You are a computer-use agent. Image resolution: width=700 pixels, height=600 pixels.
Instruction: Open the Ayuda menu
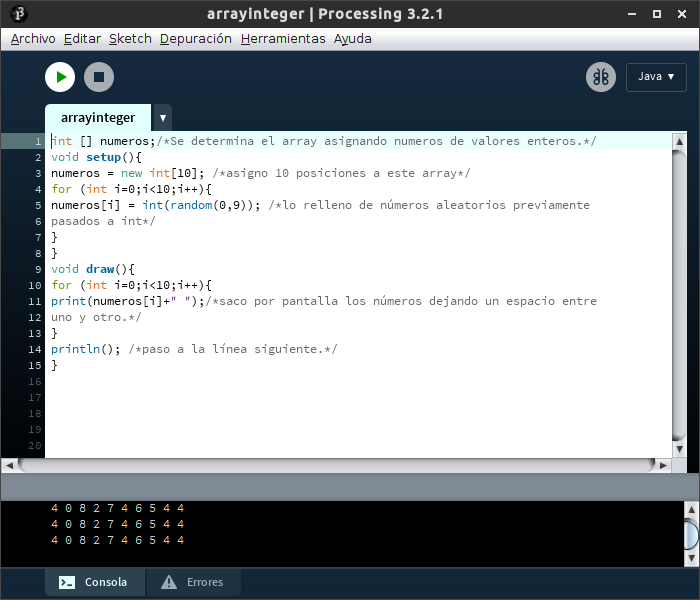[x=353, y=39]
